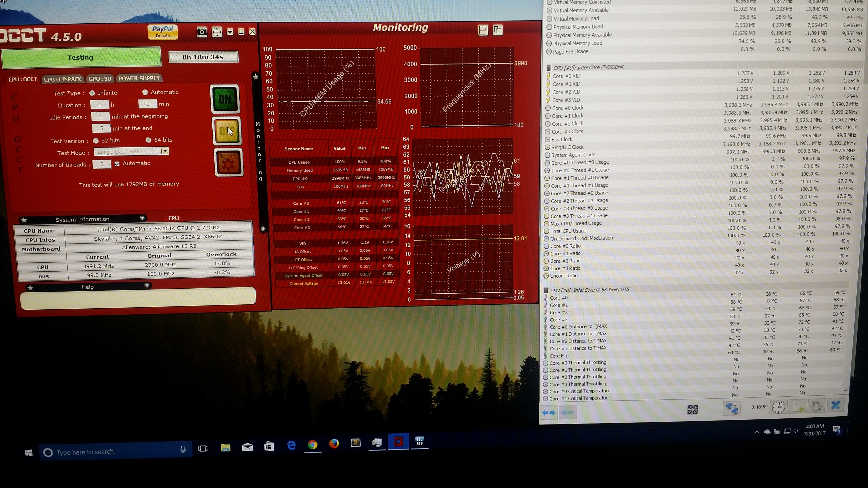The image size is (868, 488).
Task: Open Microsoft Store from the taskbar
Action: pyautogui.click(x=269, y=447)
